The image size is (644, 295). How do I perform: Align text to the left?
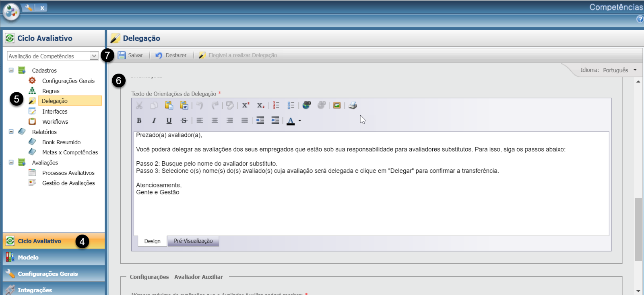(x=200, y=120)
